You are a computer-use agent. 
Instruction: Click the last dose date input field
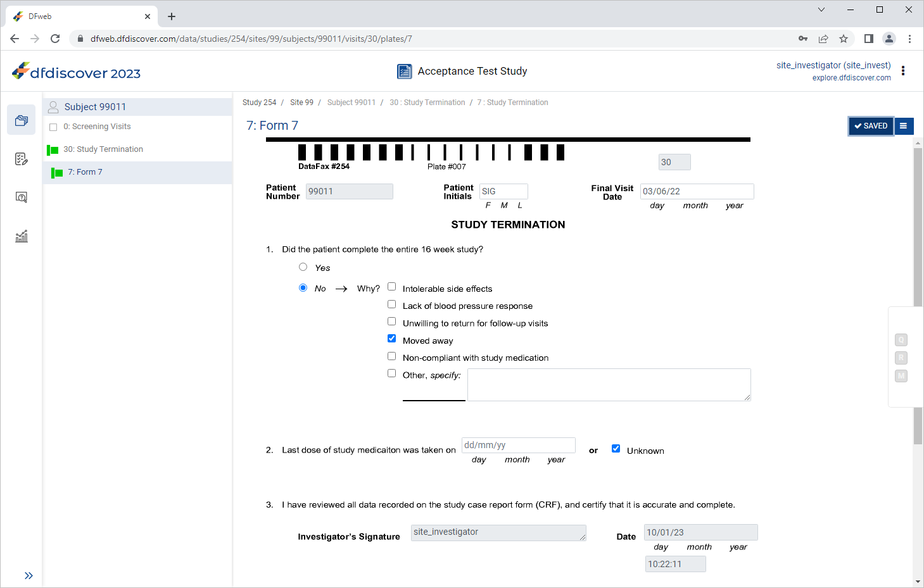[x=518, y=445]
